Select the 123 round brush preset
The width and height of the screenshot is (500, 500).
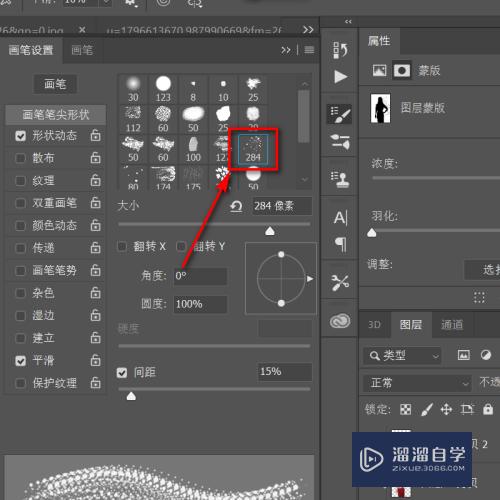(163, 89)
